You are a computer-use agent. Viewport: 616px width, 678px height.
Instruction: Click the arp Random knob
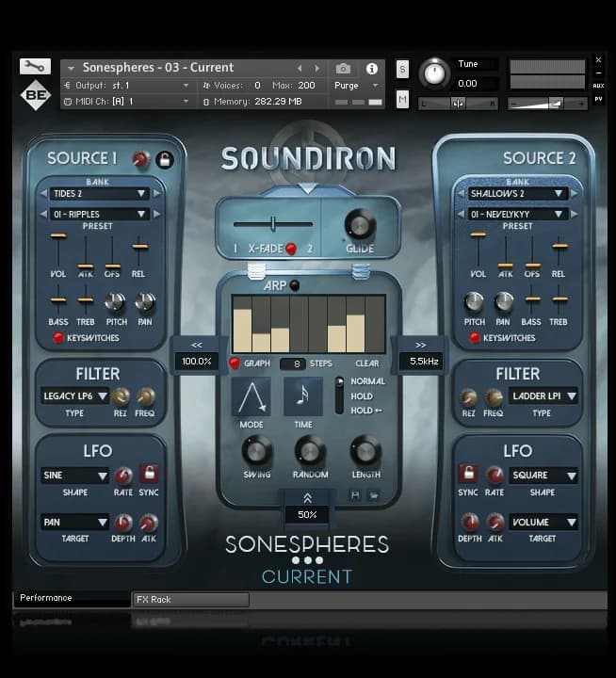tap(310, 452)
